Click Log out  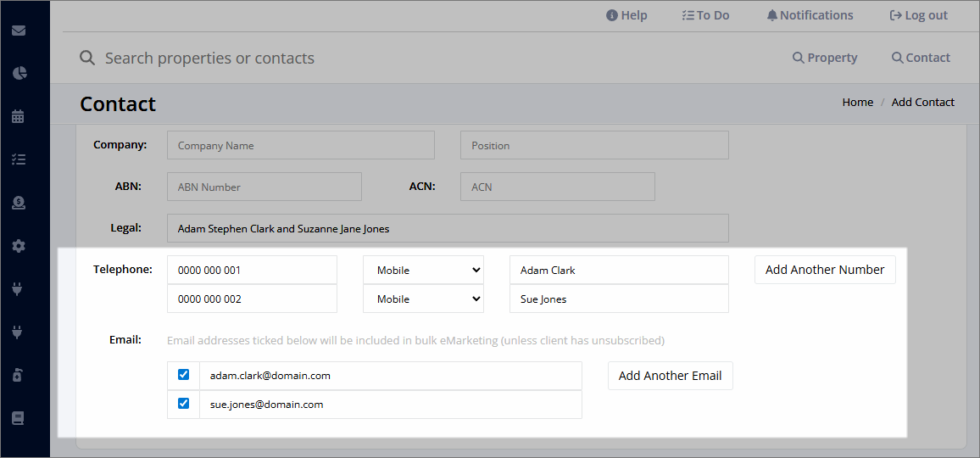[x=919, y=15]
